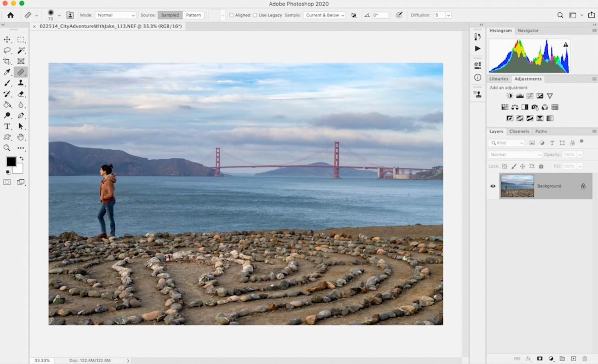Screen dimensions: 598x364
Task: Toggle Quick Mask mode
Action: (x=7, y=182)
